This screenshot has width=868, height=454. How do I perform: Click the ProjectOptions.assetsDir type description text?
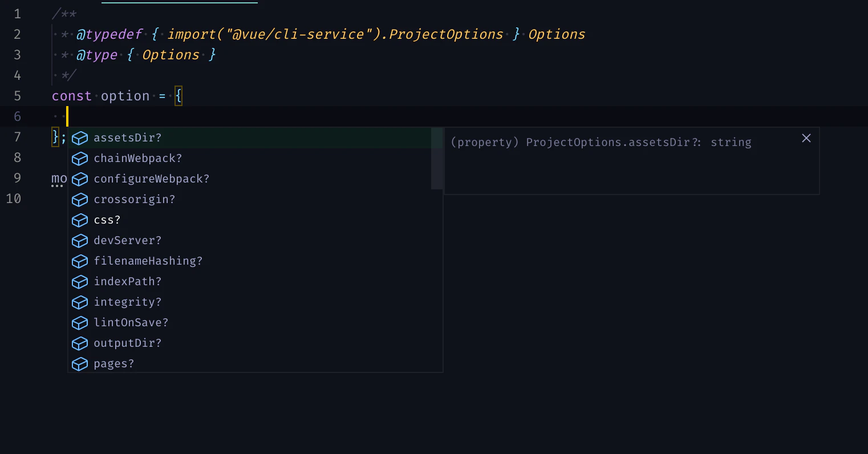[x=601, y=143]
